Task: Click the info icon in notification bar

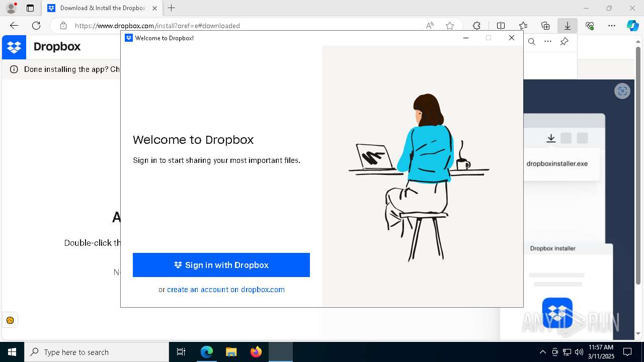Action: [14, 69]
